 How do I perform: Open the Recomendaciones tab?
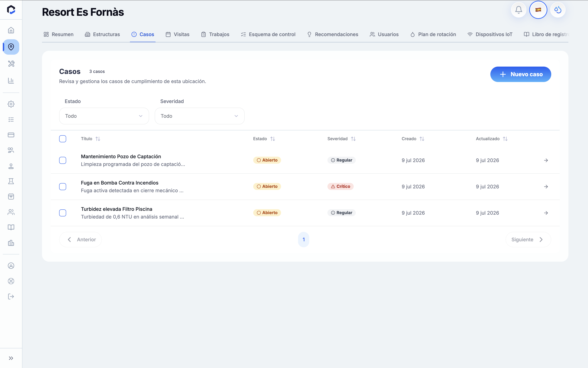coord(333,34)
